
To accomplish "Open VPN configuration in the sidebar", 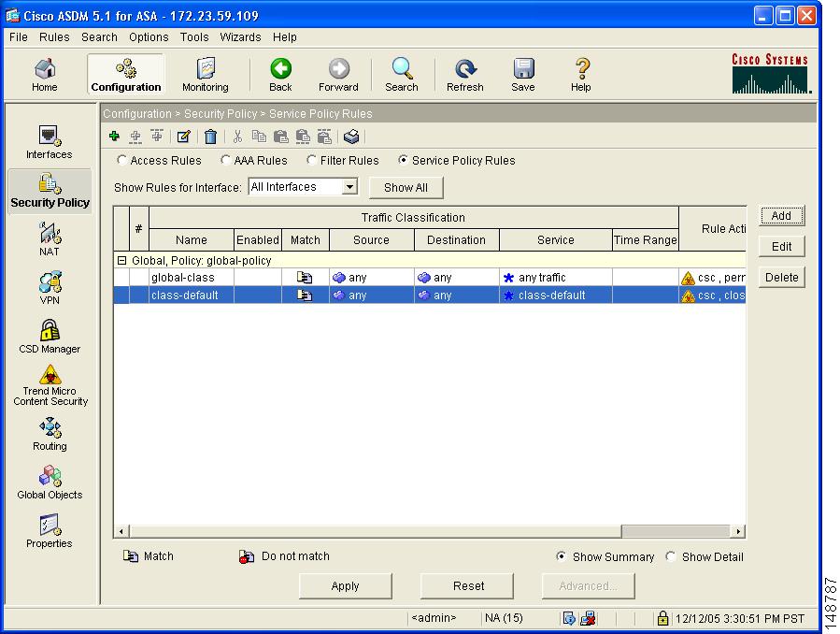I will [x=50, y=288].
